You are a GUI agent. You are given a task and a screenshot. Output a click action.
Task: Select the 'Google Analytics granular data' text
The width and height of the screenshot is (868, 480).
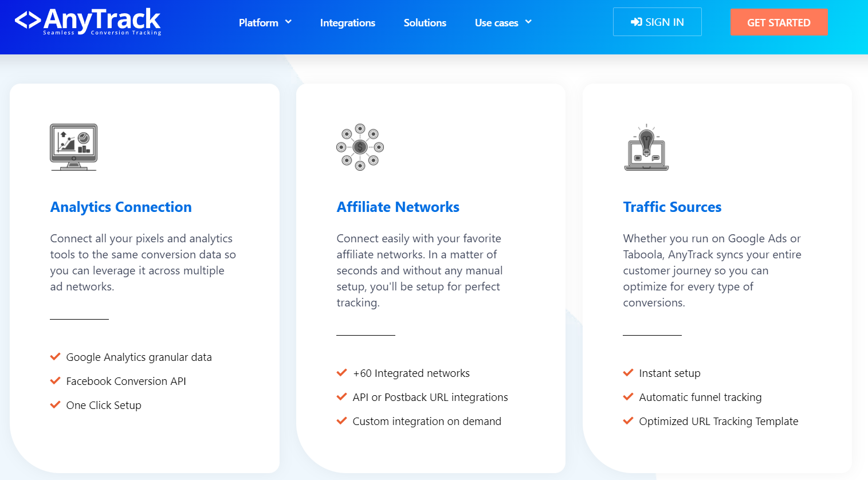[139, 357]
